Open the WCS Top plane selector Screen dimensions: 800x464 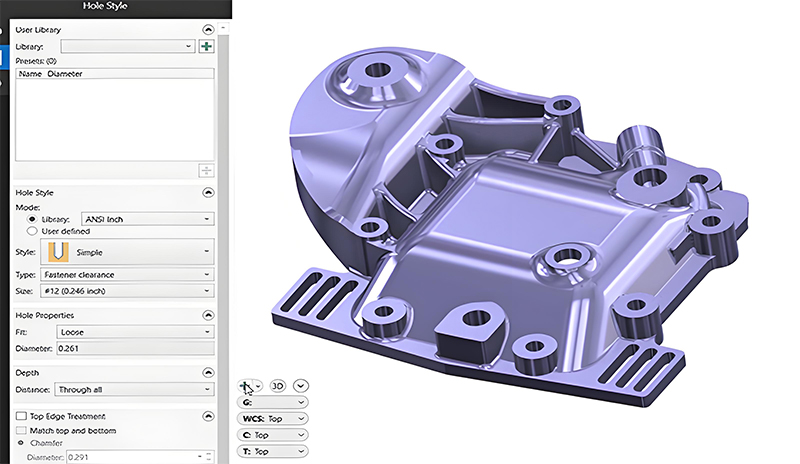(273, 418)
